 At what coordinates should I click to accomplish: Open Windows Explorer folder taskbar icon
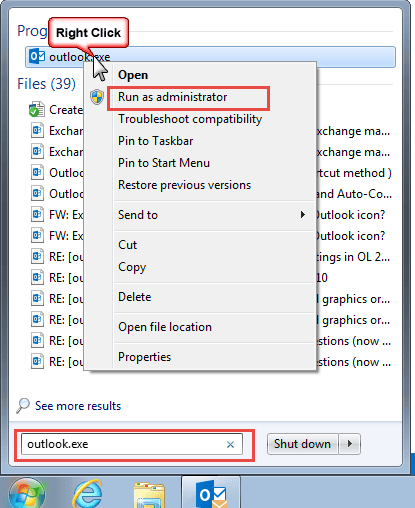tap(149, 495)
